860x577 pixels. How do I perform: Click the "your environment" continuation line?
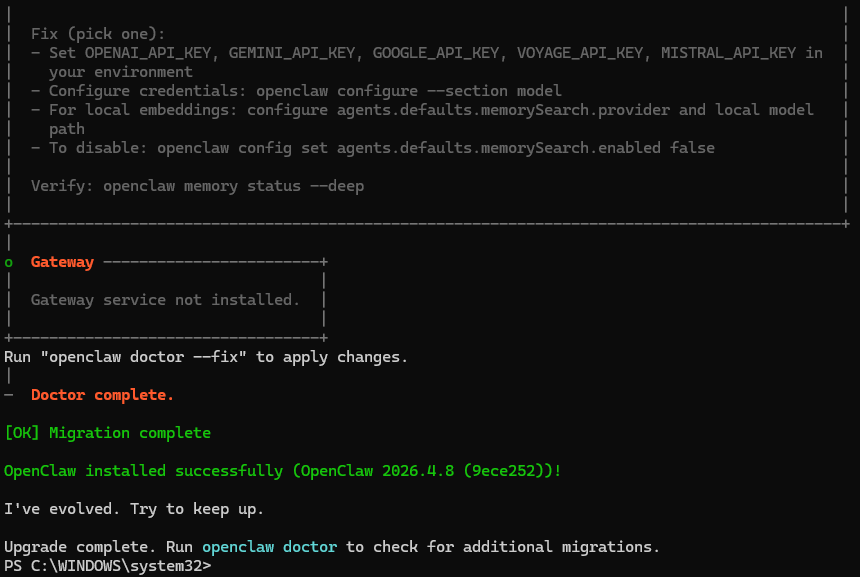point(121,72)
